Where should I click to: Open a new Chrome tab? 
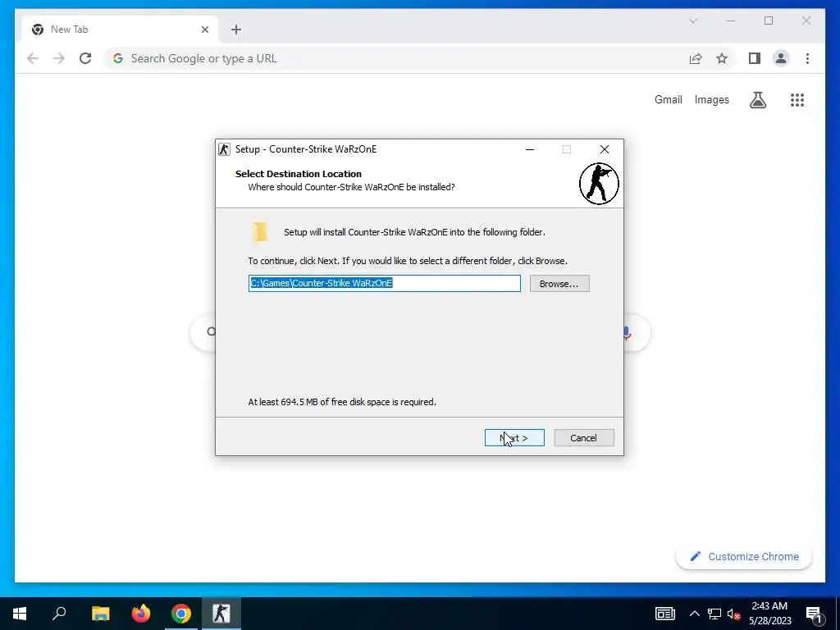pos(236,30)
